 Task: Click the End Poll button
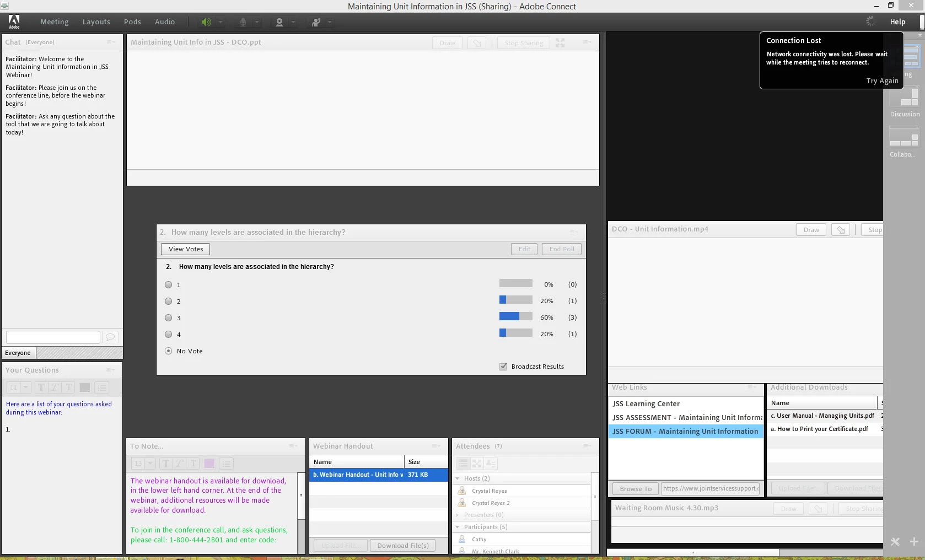pyautogui.click(x=562, y=249)
